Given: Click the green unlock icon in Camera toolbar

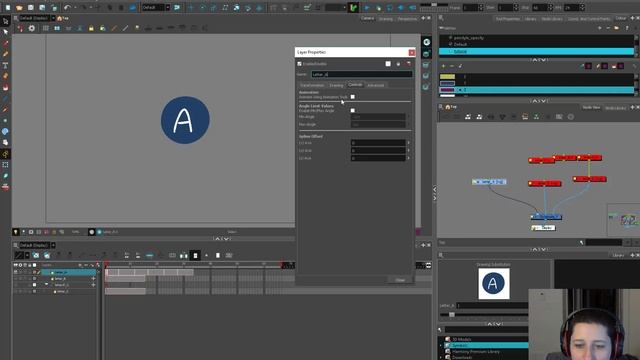Looking at the screenshot, I should 102,28.
